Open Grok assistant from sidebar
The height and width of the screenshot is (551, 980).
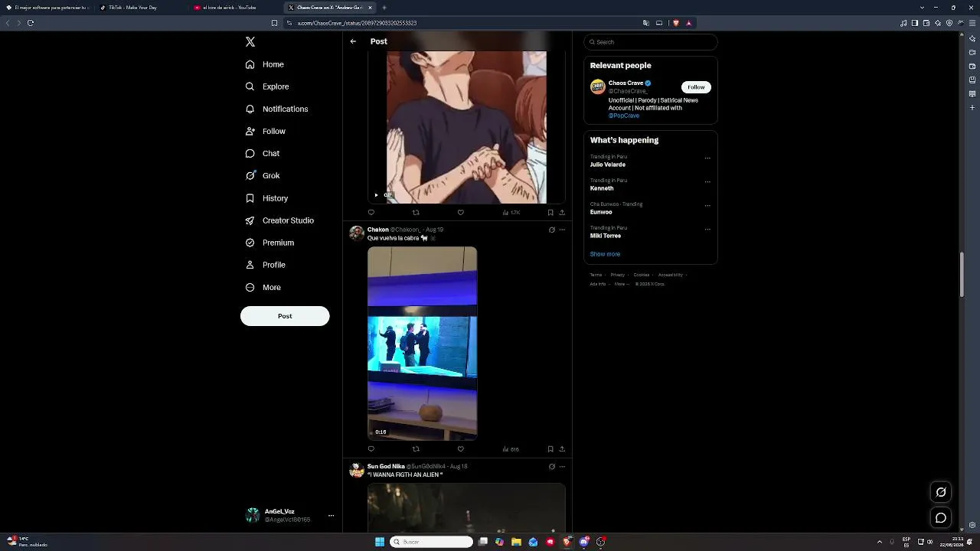pyautogui.click(x=263, y=175)
